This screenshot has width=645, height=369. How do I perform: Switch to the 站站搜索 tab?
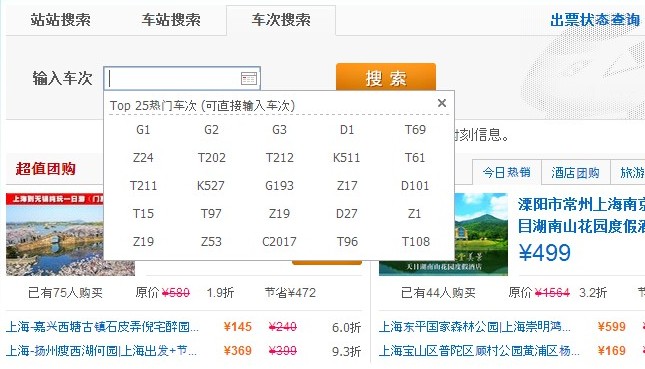pyautogui.click(x=60, y=20)
